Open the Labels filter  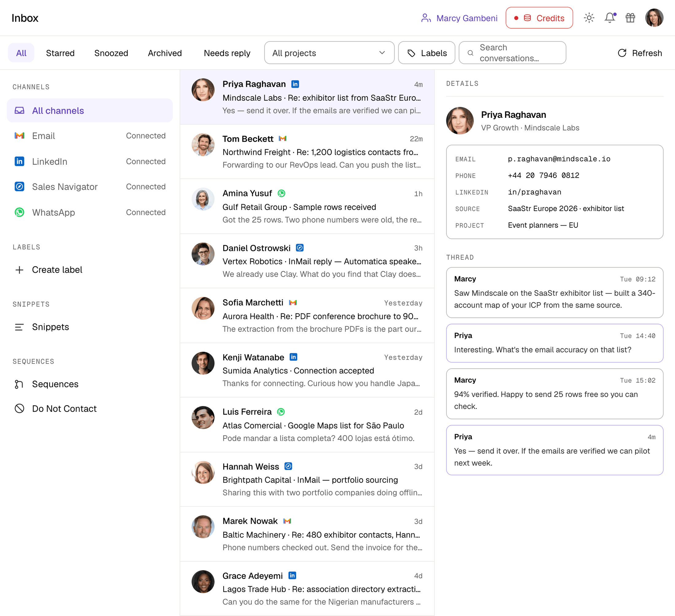[x=426, y=53]
